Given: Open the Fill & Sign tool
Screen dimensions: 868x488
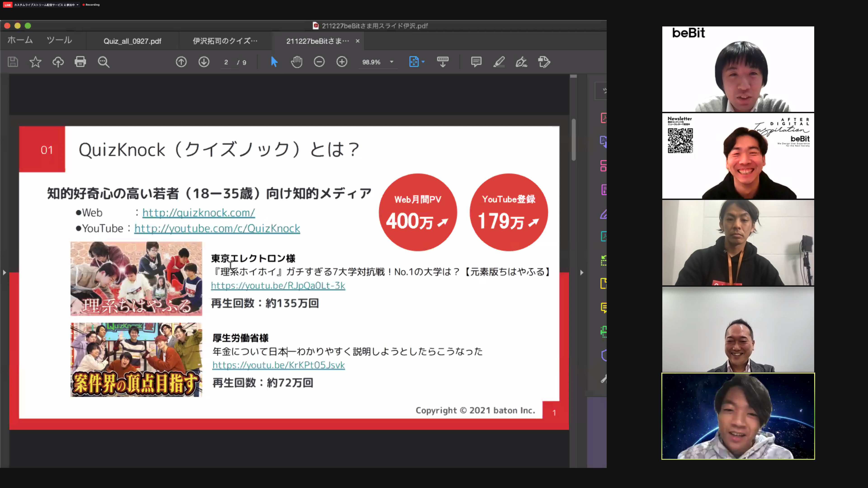Looking at the screenshot, I should [x=521, y=62].
